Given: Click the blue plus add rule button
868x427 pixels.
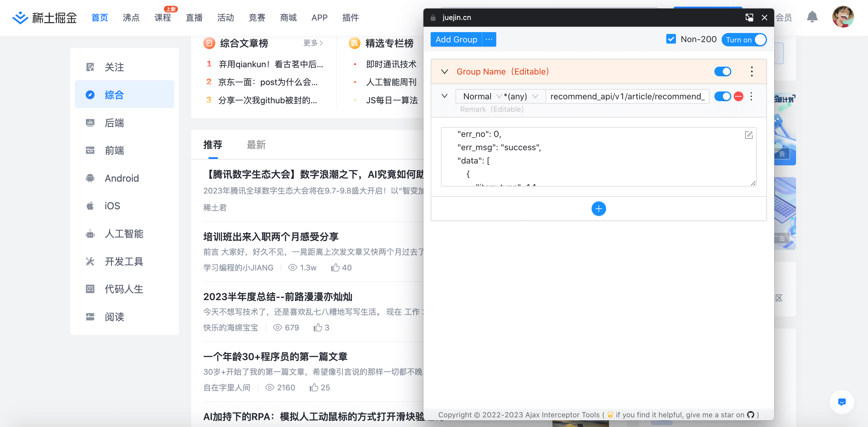Looking at the screenshot, I should pos(599,209).
